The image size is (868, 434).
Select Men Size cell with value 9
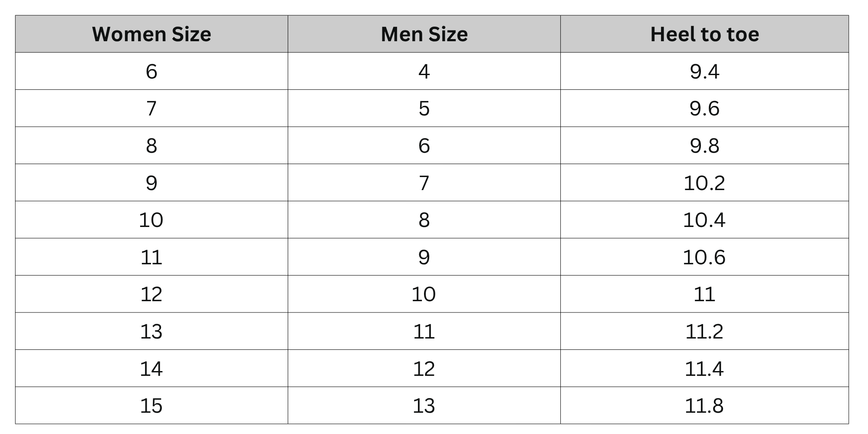424,257
